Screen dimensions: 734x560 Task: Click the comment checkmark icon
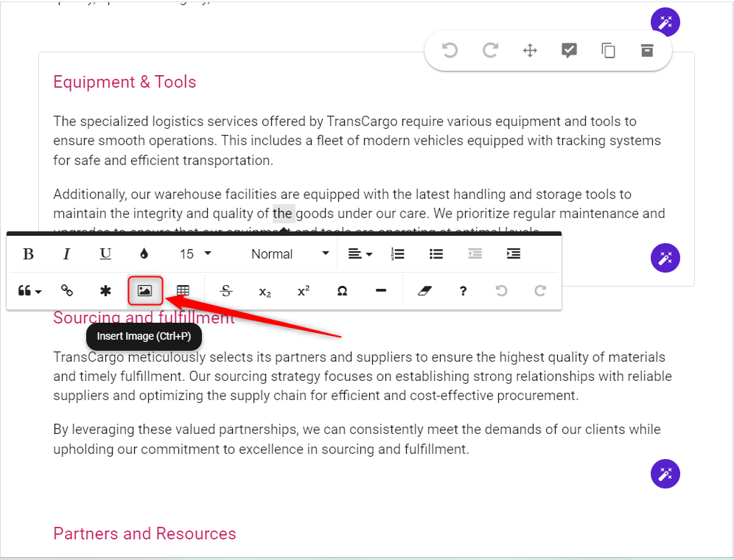tap(569, 50)
